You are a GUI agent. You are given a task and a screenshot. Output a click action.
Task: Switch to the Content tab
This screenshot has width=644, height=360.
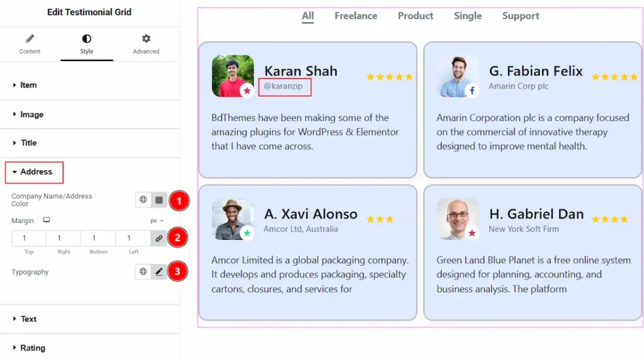coord(30,45)
